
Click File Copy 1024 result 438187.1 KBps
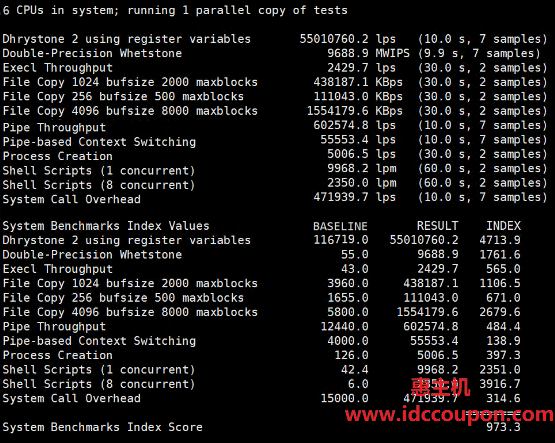coord(358,82)
